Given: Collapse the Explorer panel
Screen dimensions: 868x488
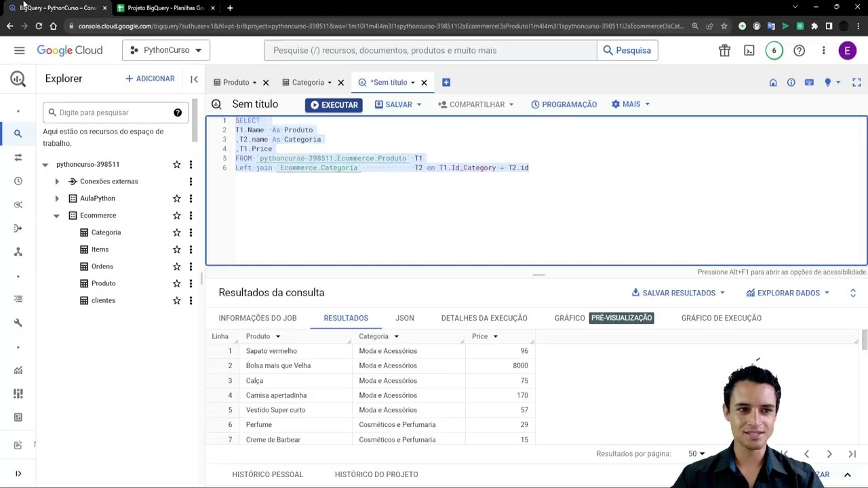Looking at the screenshot, I should [194, 79].
